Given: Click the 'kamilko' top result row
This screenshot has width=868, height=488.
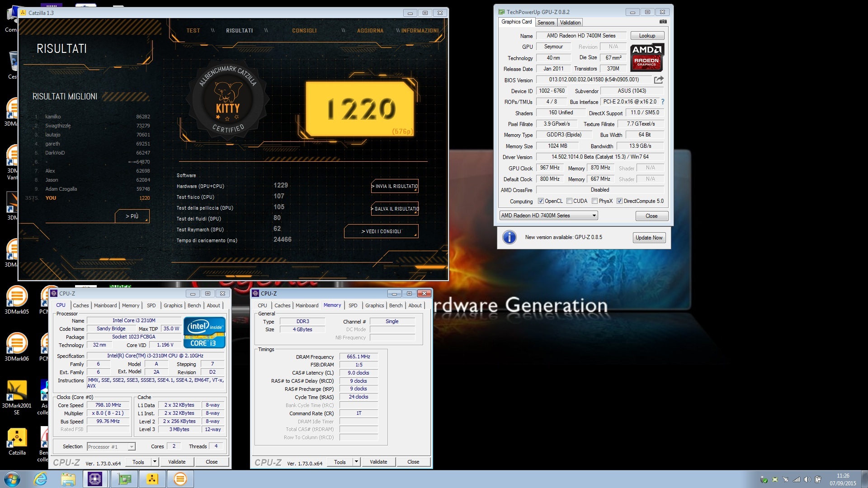Looking at the screenshot, I should pyautogui.click(x=92, y=117).
